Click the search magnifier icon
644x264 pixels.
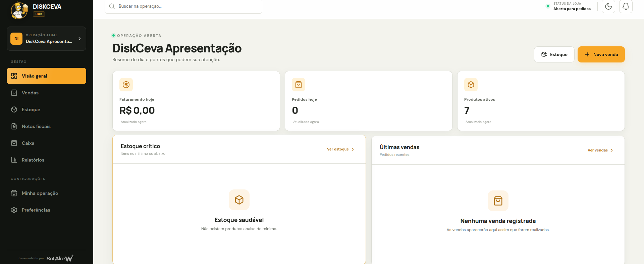(x=112, y=6)
